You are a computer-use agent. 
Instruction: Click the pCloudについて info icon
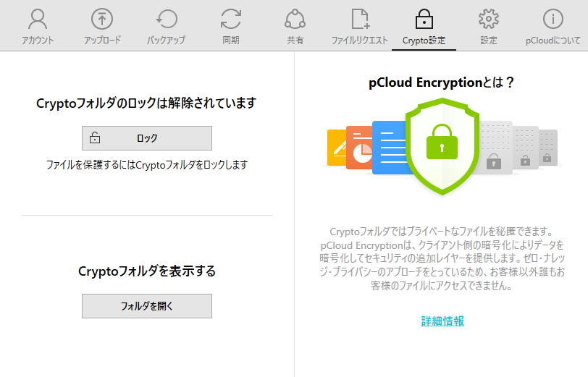click(553, 19)
